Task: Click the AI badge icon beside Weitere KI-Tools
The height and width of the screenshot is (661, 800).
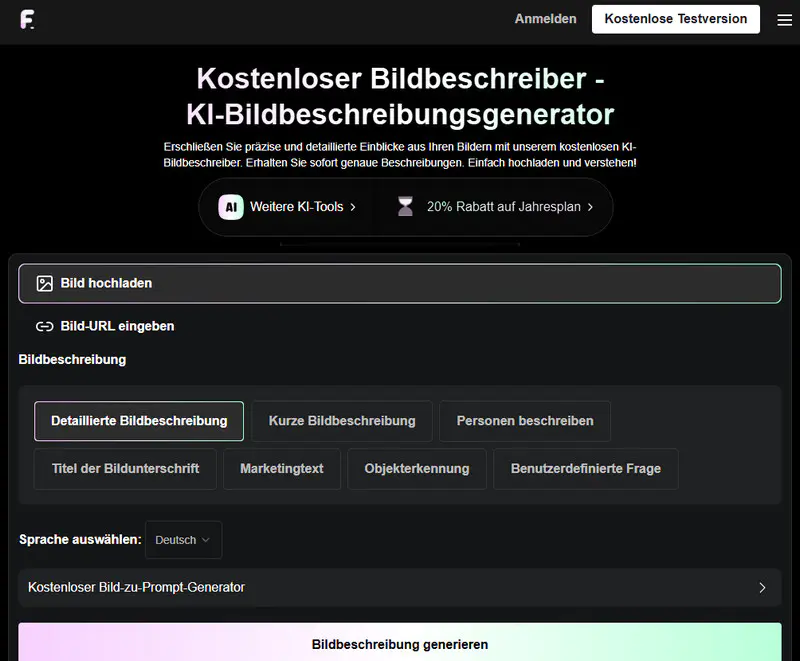Action: tap(231, 207)
